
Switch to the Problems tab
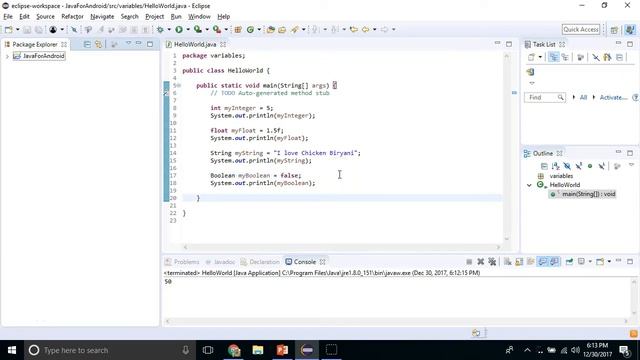(x=182, y=262)
